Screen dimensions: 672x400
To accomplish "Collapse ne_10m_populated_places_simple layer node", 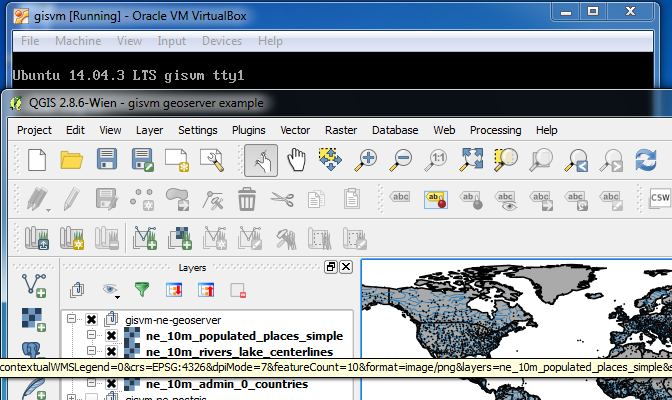I will (91, 334).
